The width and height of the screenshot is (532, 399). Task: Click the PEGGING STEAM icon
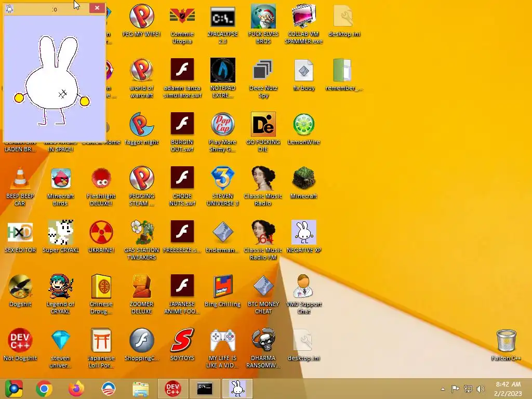coord(141,178)
